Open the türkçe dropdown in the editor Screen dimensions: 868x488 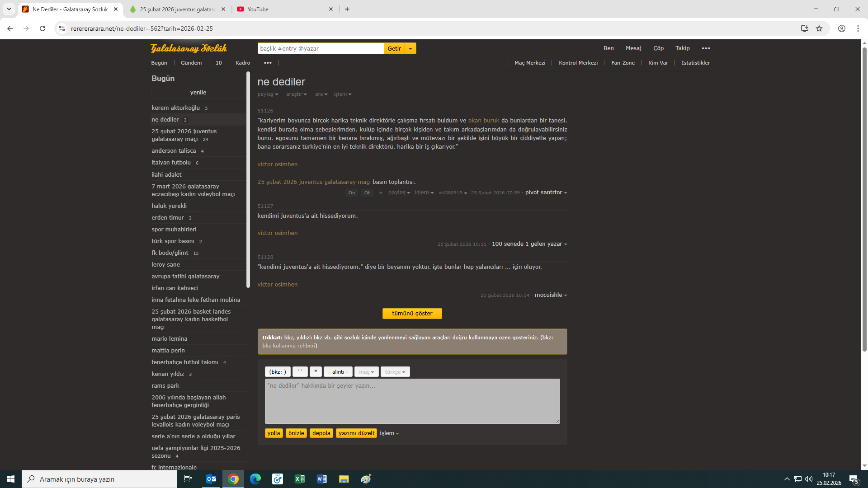(x=395, y=372)
